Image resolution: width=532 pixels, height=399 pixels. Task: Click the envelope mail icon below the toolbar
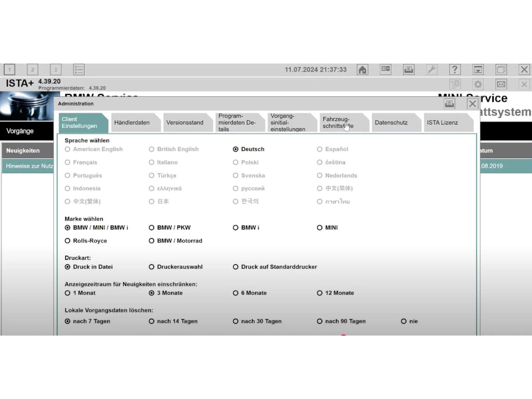[x=501, y=84]
